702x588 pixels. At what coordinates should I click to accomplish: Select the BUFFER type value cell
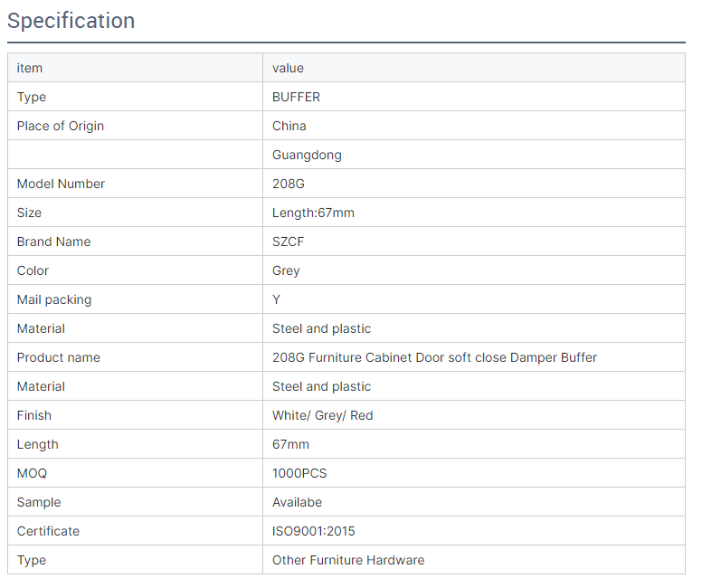click(x=474, y=97)
